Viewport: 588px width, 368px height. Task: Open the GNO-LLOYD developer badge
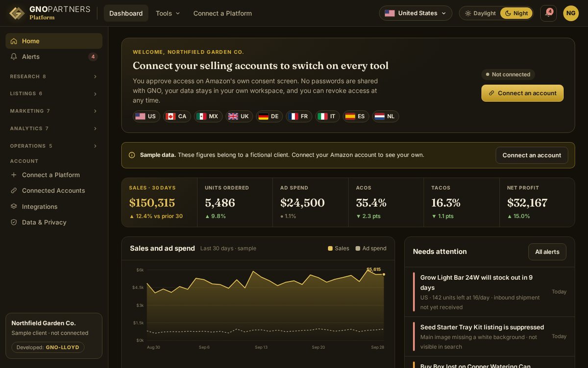[x=48, y=347]
